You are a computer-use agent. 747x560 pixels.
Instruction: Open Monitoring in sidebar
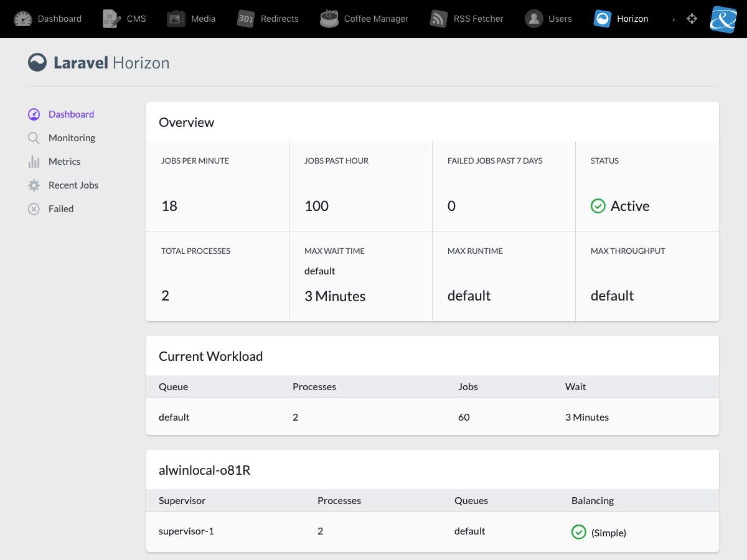[72, 138]
